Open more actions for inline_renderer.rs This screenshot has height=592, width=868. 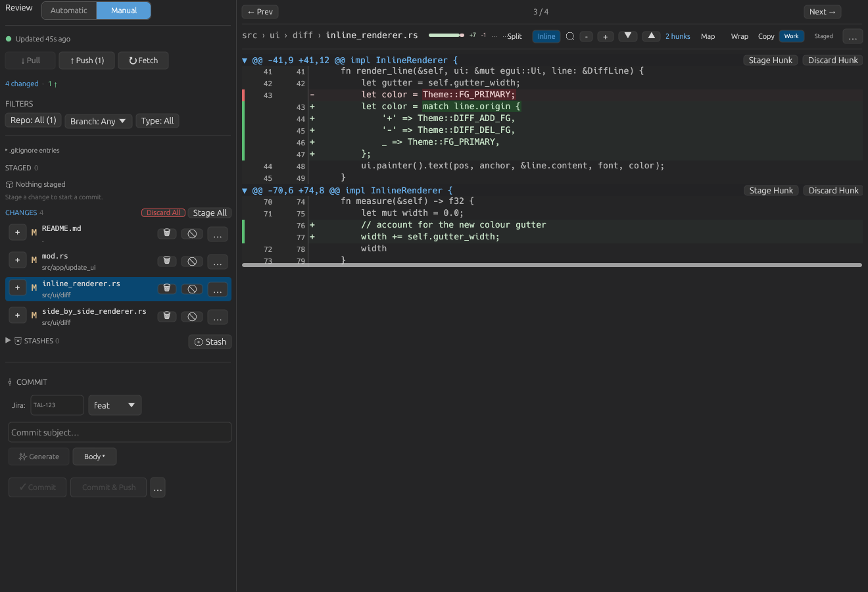pos(218,289)
